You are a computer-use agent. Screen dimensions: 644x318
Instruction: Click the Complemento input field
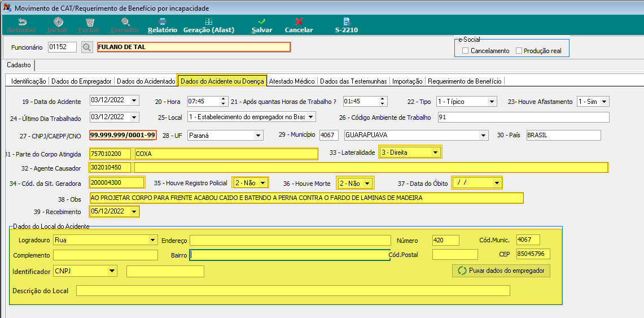(106, 255)
